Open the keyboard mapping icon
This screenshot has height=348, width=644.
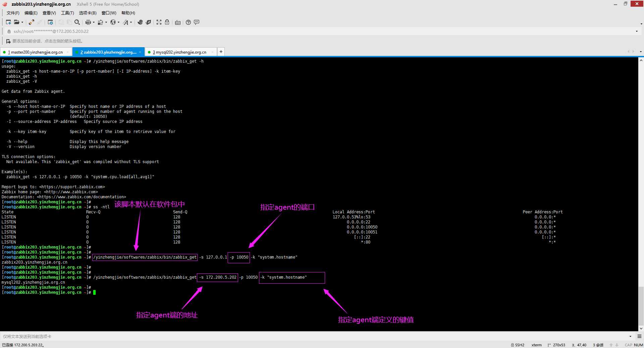pos(178,22)
